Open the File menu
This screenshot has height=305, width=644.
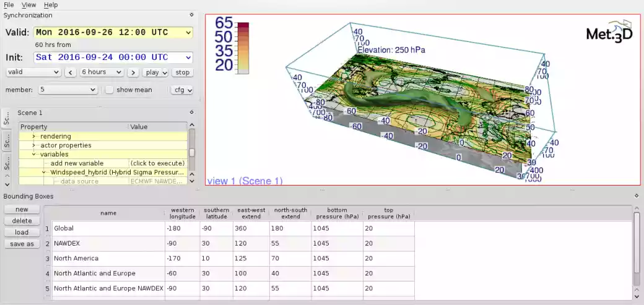click(9, 5)
